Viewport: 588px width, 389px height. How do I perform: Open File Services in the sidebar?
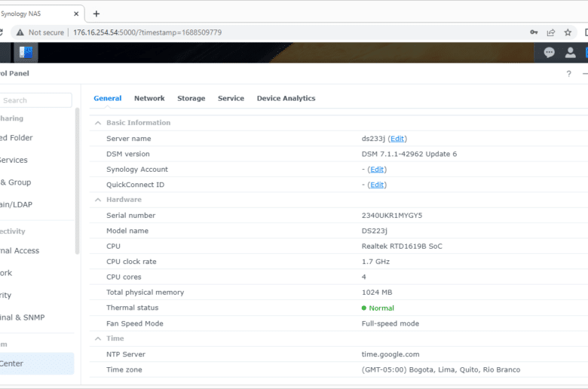[14, 160]
